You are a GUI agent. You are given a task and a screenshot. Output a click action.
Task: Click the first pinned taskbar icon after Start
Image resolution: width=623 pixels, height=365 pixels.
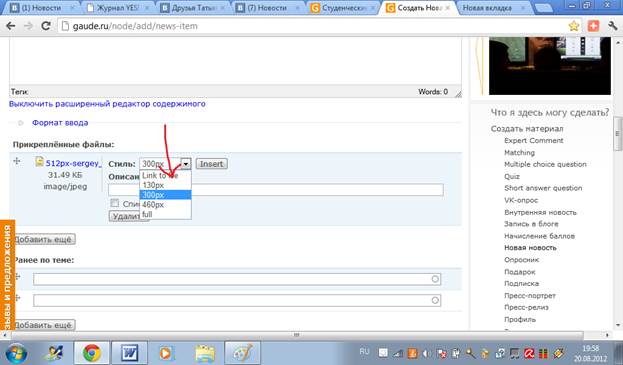coord(54,353)
